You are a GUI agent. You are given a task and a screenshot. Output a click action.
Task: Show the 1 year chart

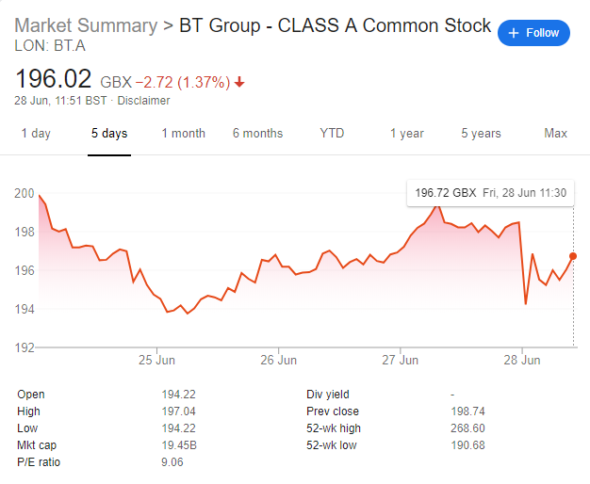(407, 133)
